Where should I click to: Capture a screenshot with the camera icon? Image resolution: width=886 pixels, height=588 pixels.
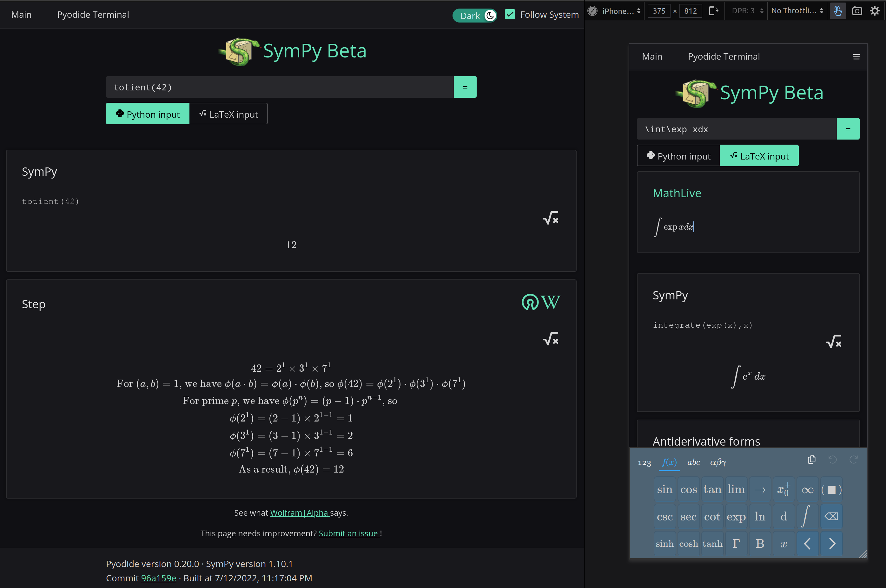coord(856,10)
